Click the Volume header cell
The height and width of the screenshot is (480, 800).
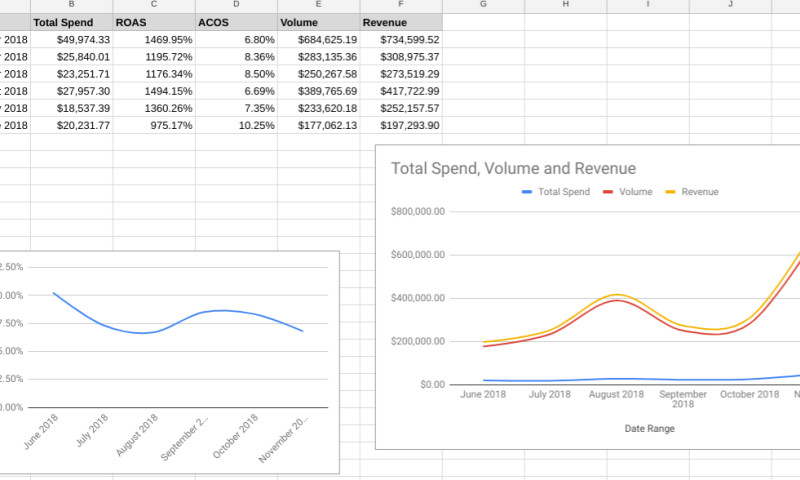(318, 22)
